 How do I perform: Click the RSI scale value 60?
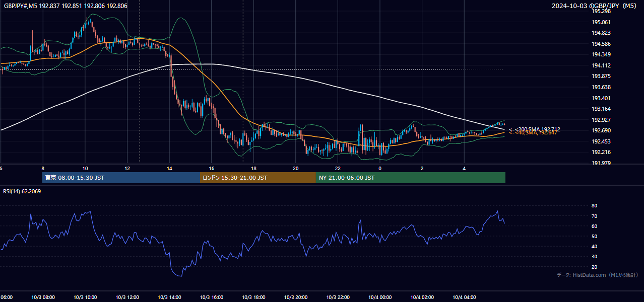(x=594, y=226)
